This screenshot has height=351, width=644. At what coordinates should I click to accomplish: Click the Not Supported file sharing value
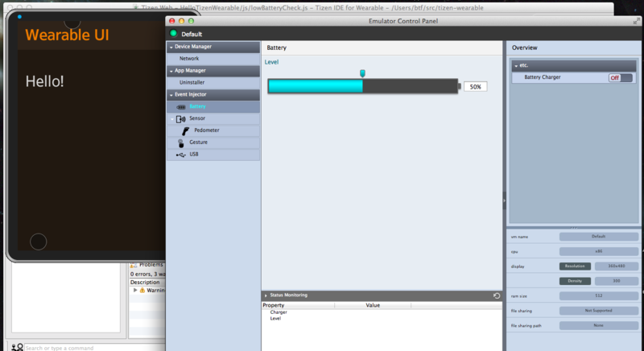[598, 311]
